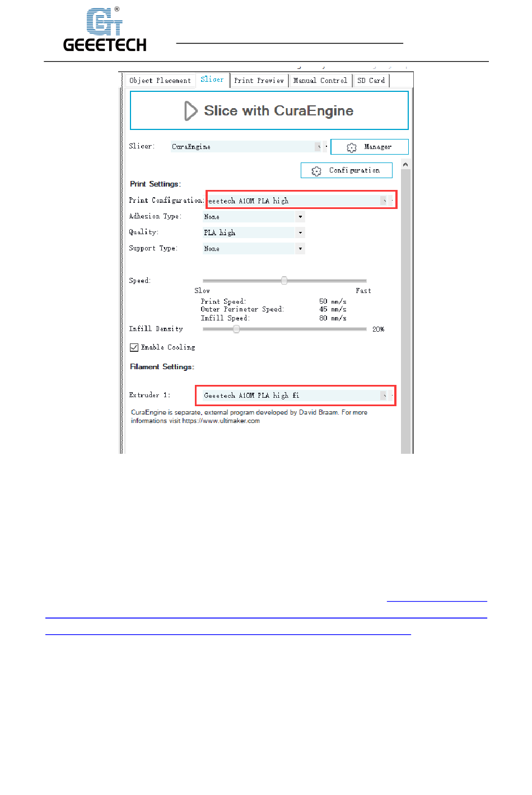Open the Object Placement tab
This screenshot has height=795, width=532.
[x=160, y=81]
